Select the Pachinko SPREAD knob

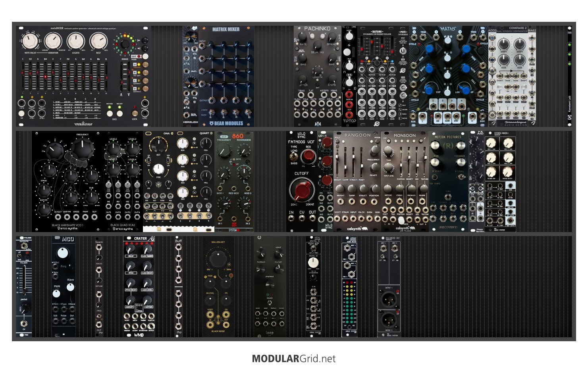click(332, 37)
